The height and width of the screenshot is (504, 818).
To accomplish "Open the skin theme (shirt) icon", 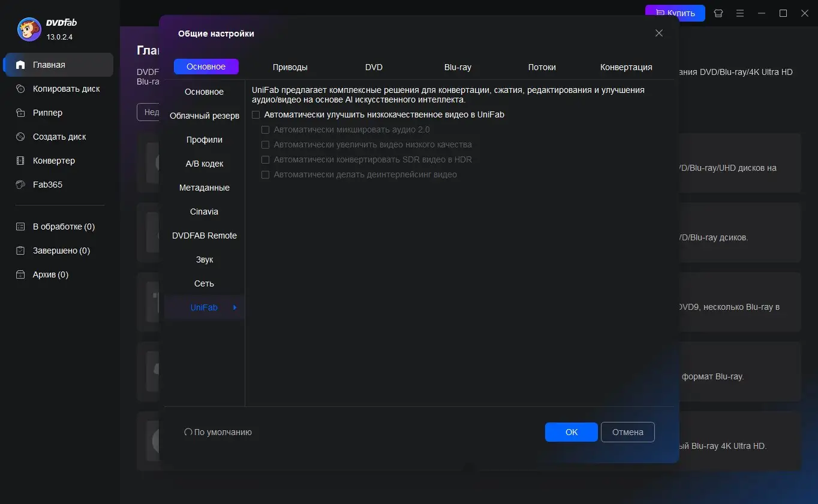I will pos(718,13).
